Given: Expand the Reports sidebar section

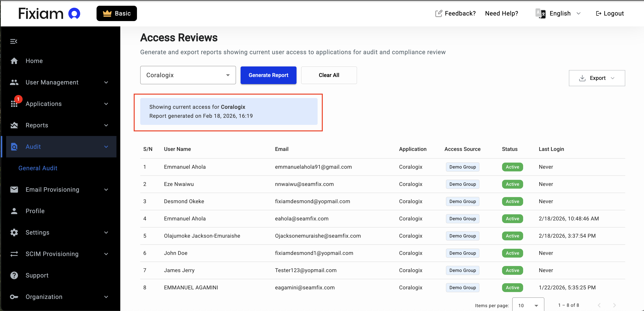Looking at the screenshot, I should pos(37,125).
